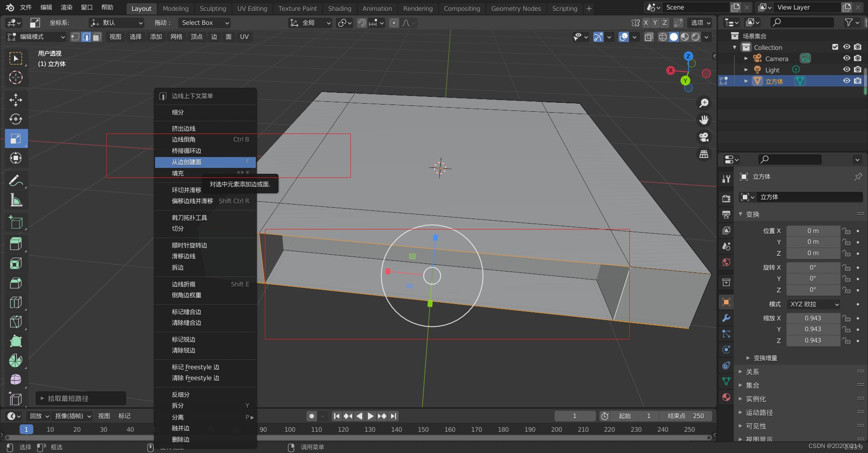This screenshot has width=868, height=453.
Task: Open the 默认 orientation dropdown
Action: (117, 23)
